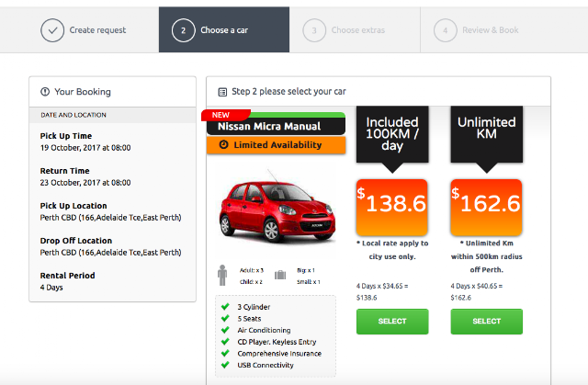Select the Unlimited KM rate
Image resolution: width=588 pixels, height=385 pixels.
point(486,321)
